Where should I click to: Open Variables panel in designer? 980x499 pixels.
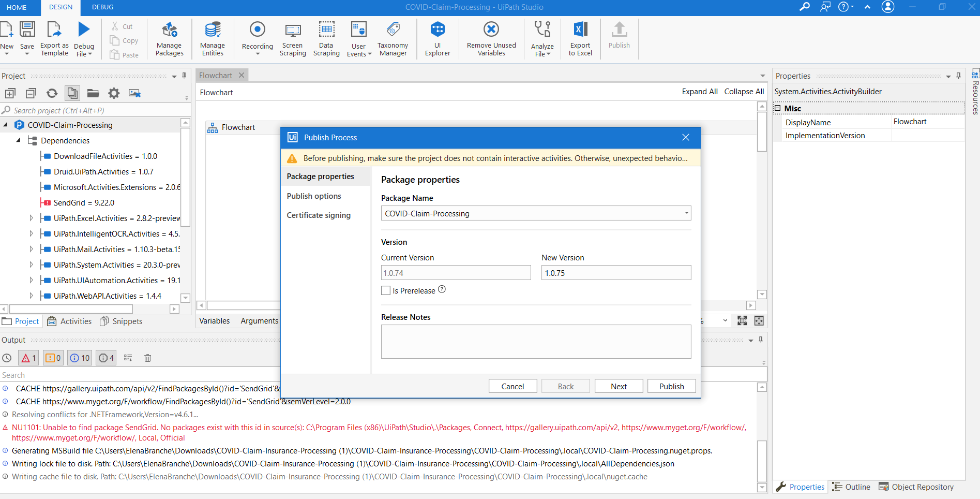pos(214,321)
